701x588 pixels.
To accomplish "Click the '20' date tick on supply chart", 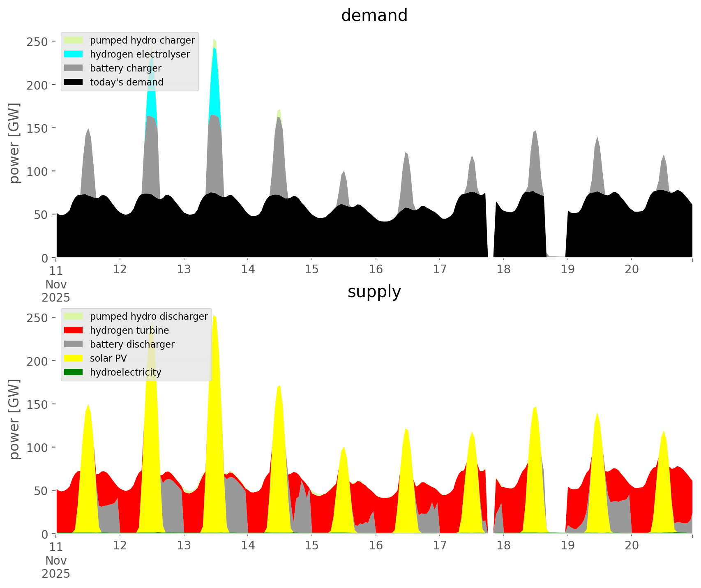I will [x=632, y=546].
